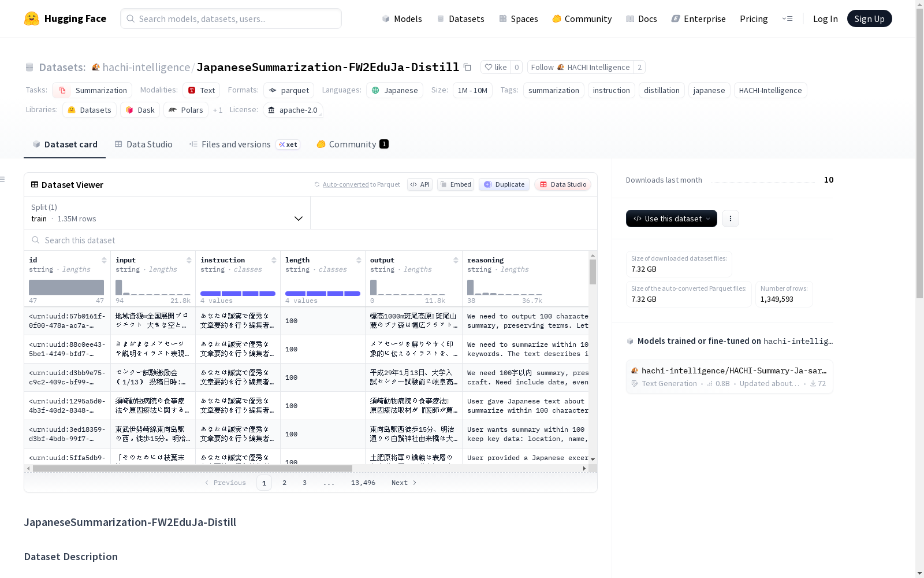
Task: Sort the length column with its sort icon
Action: click(359, 260)
